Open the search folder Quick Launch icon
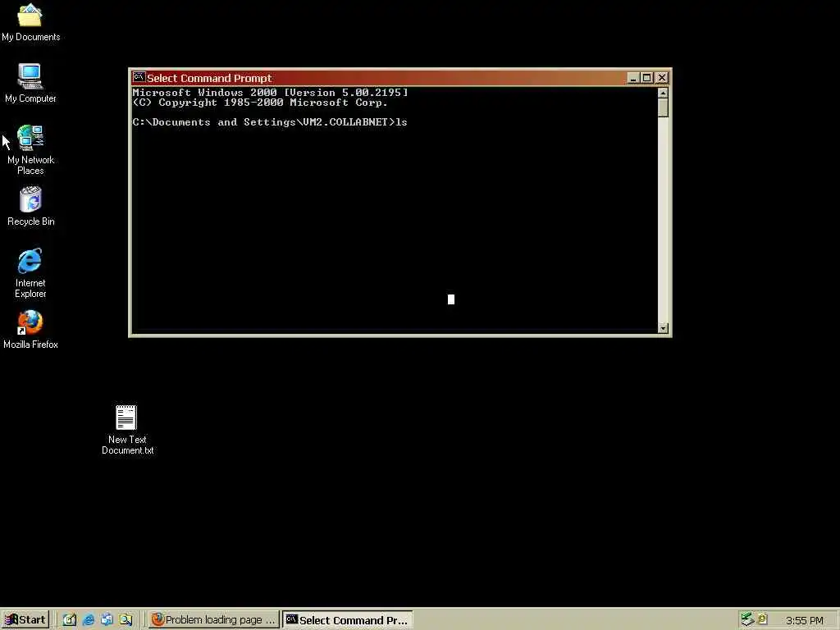This screenshot has width=840, height=630. click(x=126, y=620)
